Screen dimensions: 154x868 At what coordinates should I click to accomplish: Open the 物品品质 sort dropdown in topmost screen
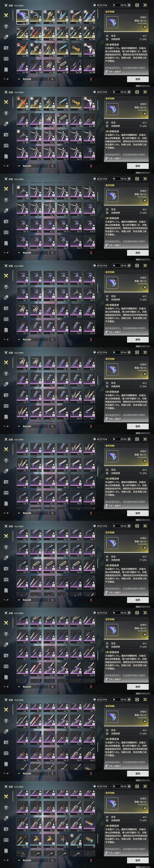(x=33, y=79)
